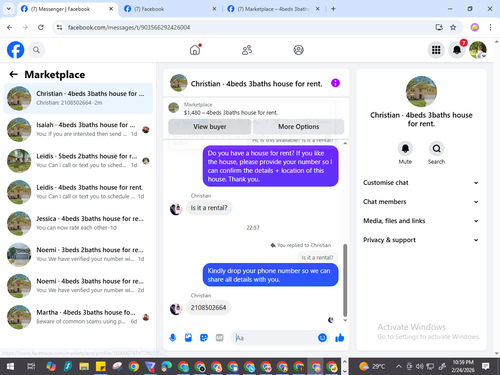
Task: Expand Customise chat section
Action: coord(421,183)
